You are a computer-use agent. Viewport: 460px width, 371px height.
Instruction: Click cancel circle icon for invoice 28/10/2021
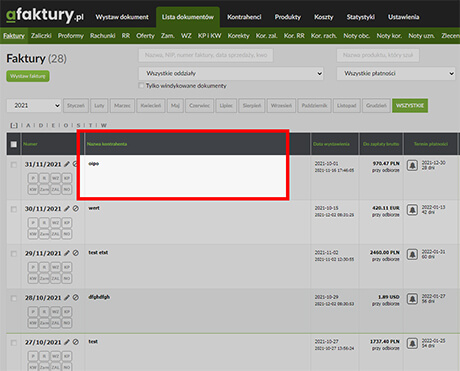click(x=76, y=297)
